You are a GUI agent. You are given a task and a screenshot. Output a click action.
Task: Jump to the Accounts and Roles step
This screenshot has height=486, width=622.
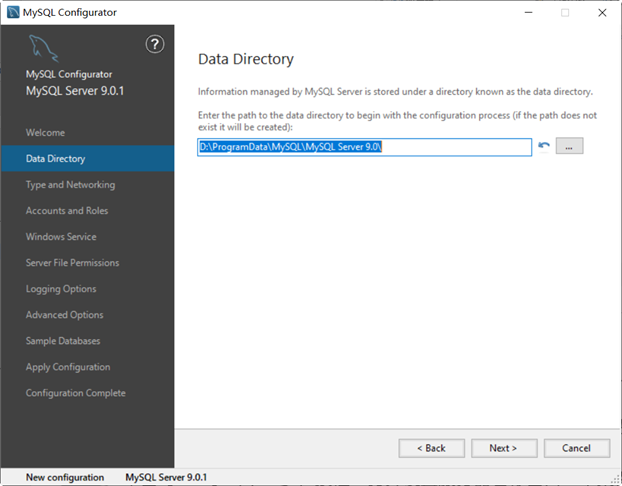67,211
